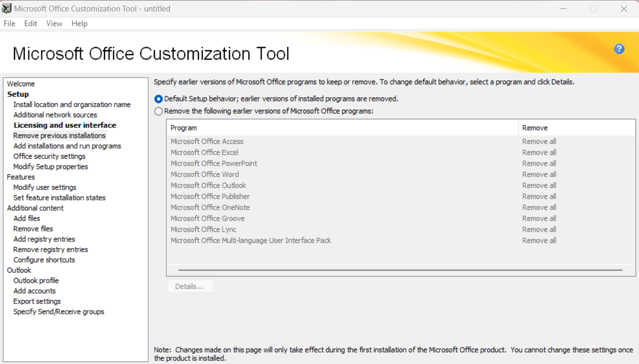Select the Features section heading
This screenshot has height=364, width=639.
coord(21,177)
